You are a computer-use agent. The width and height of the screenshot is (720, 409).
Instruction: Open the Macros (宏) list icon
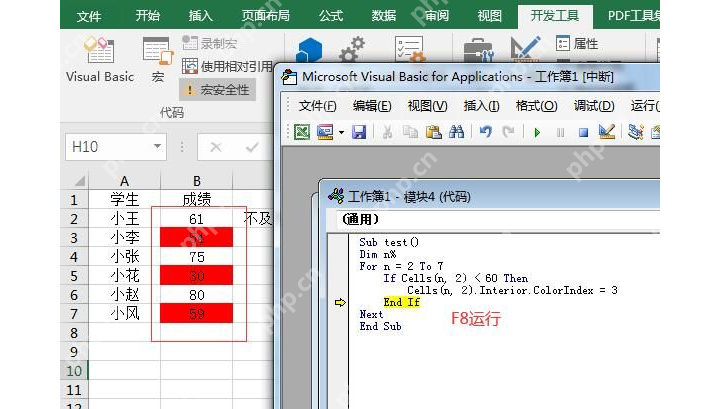pyautogui.click(x=158, y=60)
